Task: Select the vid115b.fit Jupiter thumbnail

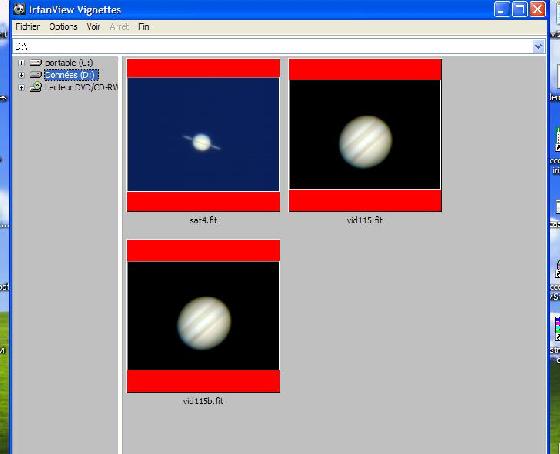Action: pos(204,316)
